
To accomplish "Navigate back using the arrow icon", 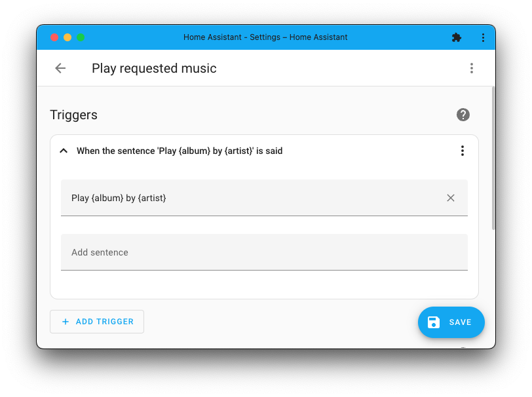I will 60,68.
